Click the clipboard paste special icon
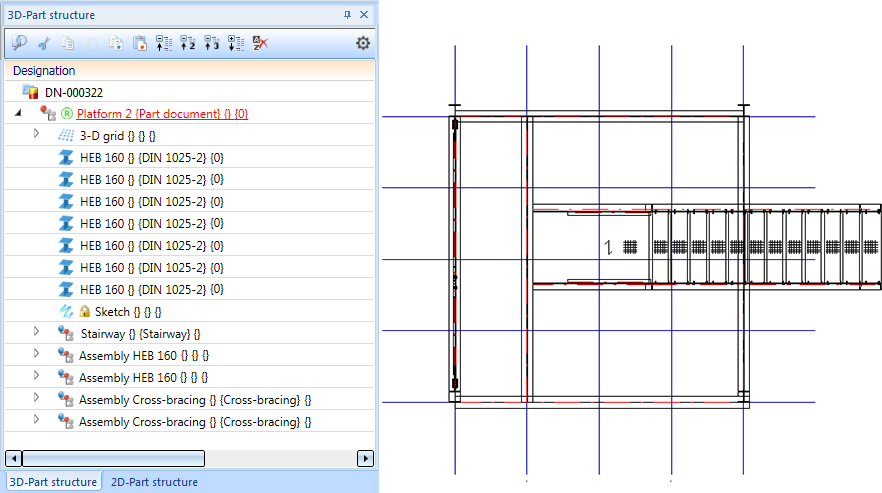This screenshot has width=882, height=493. click(x=140, y=43)
